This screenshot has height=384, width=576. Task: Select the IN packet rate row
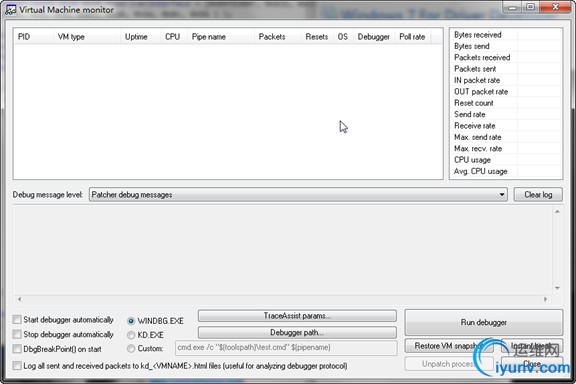[x=506, y=80]
